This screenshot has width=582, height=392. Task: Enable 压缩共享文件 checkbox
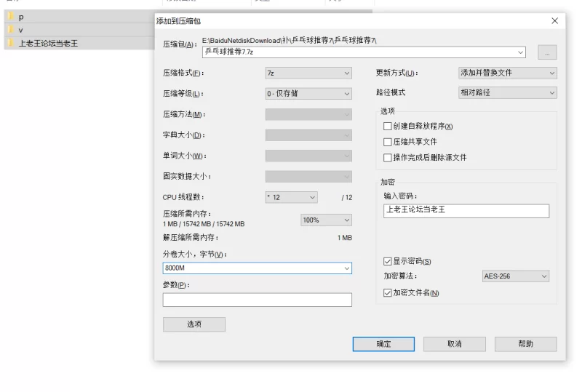click(x=388, y=142)
